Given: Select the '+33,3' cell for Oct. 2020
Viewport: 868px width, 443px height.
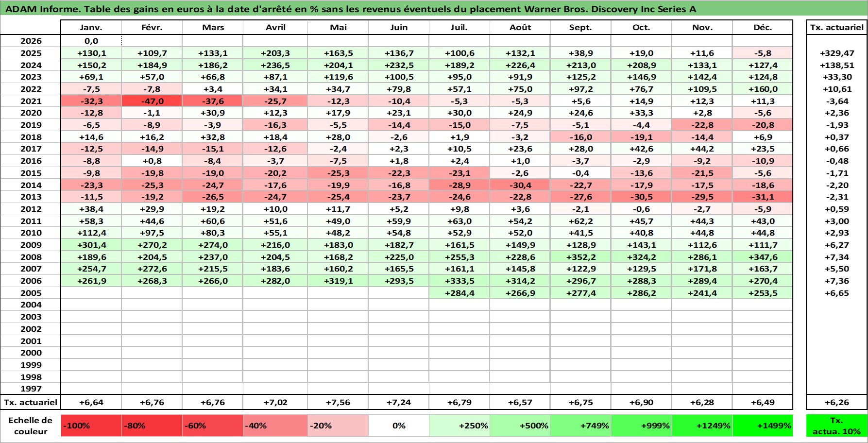Looking at the screenshot, I should pos(641,113).
